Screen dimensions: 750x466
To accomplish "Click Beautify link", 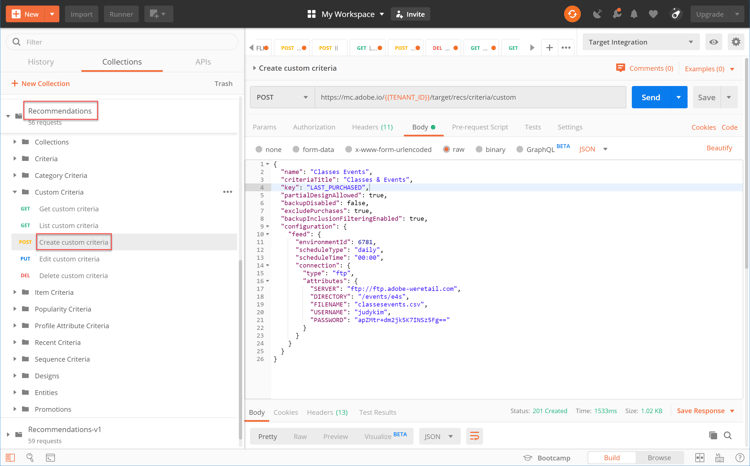I will tap(719, 148).
